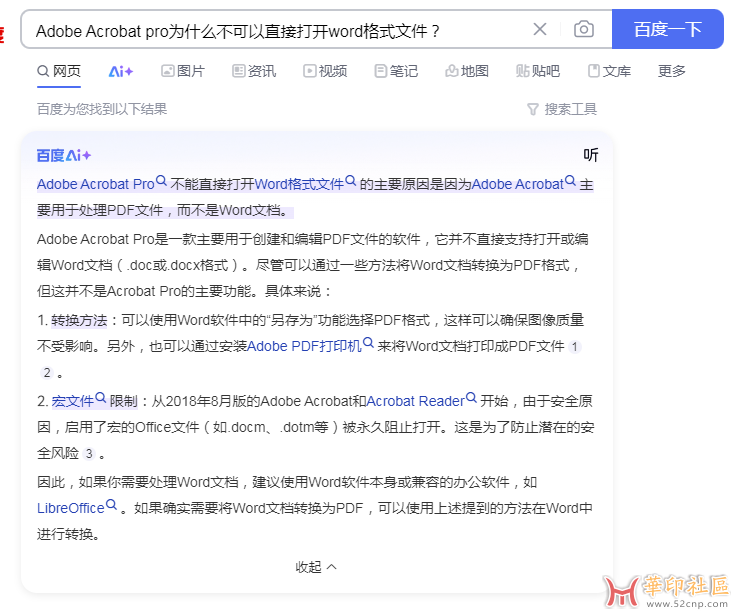Screen dimensions: 732x611
Task: Open the 地图 tab
Action: tap(467, 71)
